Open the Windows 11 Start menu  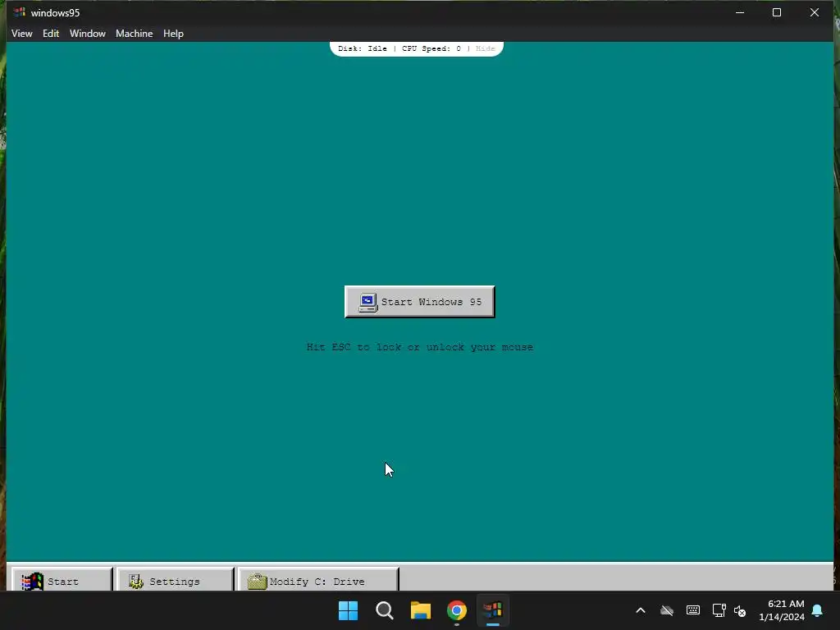[x=348, y=610]
